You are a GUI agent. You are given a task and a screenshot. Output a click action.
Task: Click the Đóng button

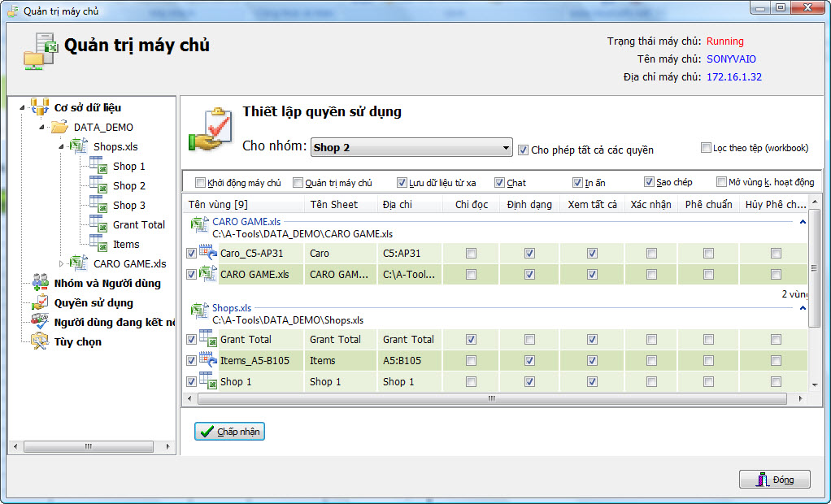click(x=775, y=480)
